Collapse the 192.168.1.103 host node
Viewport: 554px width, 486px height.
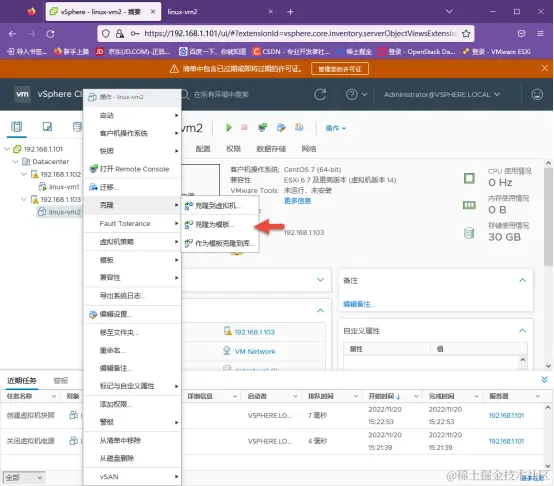[x=24, y=199]
